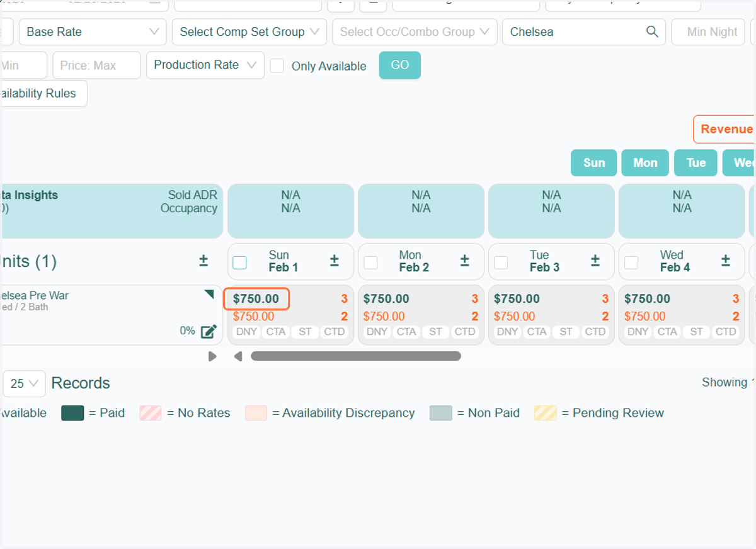Toggle CTD restriction for Feb 3
Image resolution: width=756 pixels, height=549 pixels.
coord(595,332)
